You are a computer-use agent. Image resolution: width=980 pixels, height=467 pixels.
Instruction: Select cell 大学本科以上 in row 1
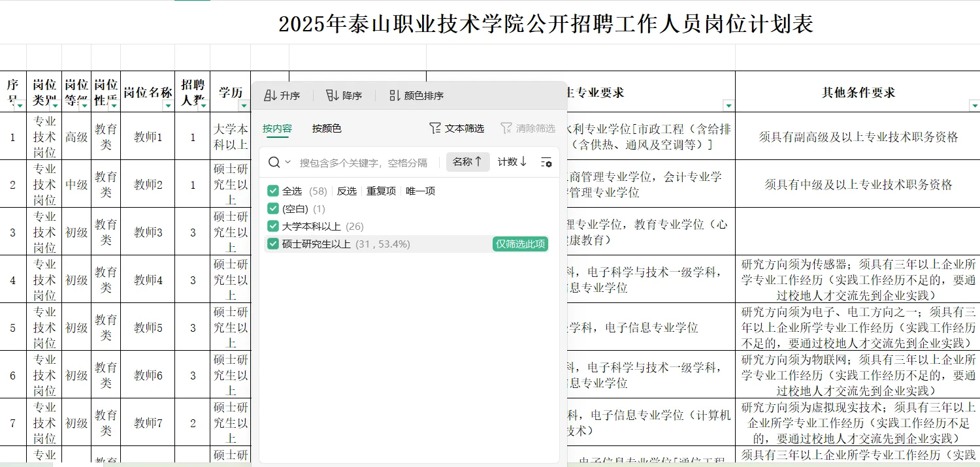tap(231, 137)
